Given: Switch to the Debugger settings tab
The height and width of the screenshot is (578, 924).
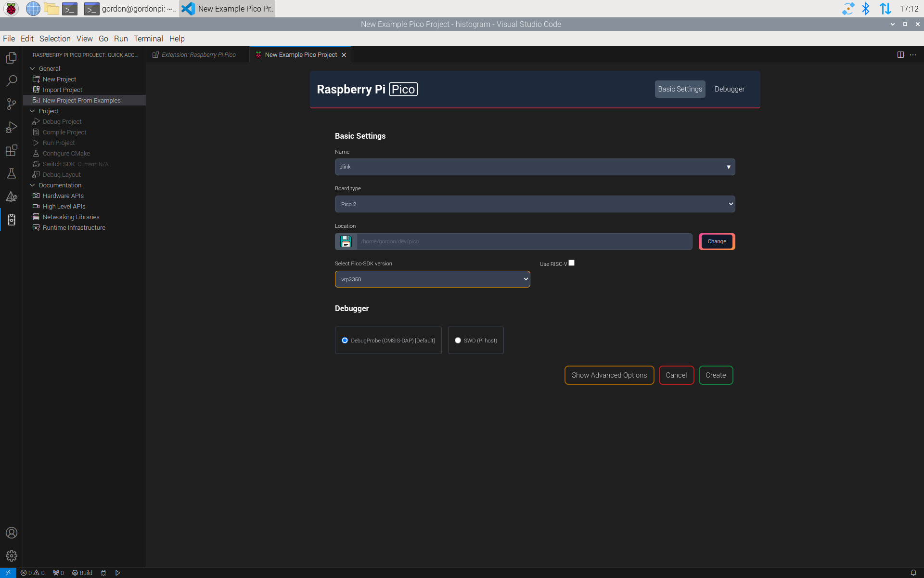Looking at the screenshot, I should click(x=729, y=89).
